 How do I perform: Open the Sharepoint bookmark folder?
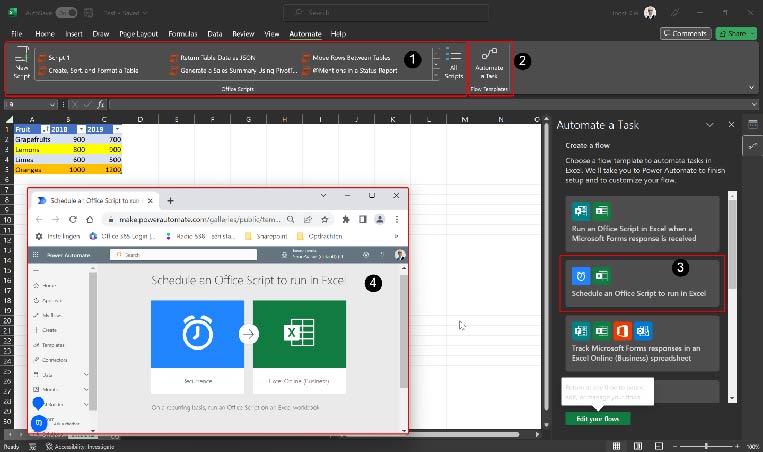click(266, 236)
